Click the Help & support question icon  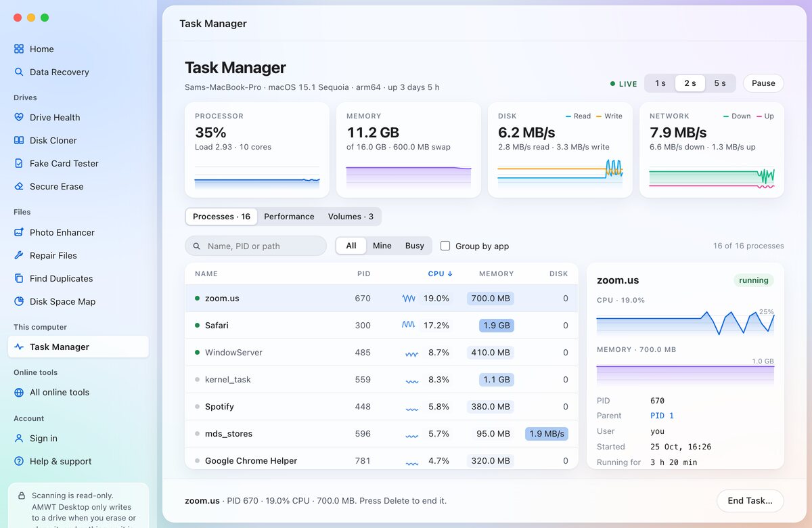[x=19, y=461]
